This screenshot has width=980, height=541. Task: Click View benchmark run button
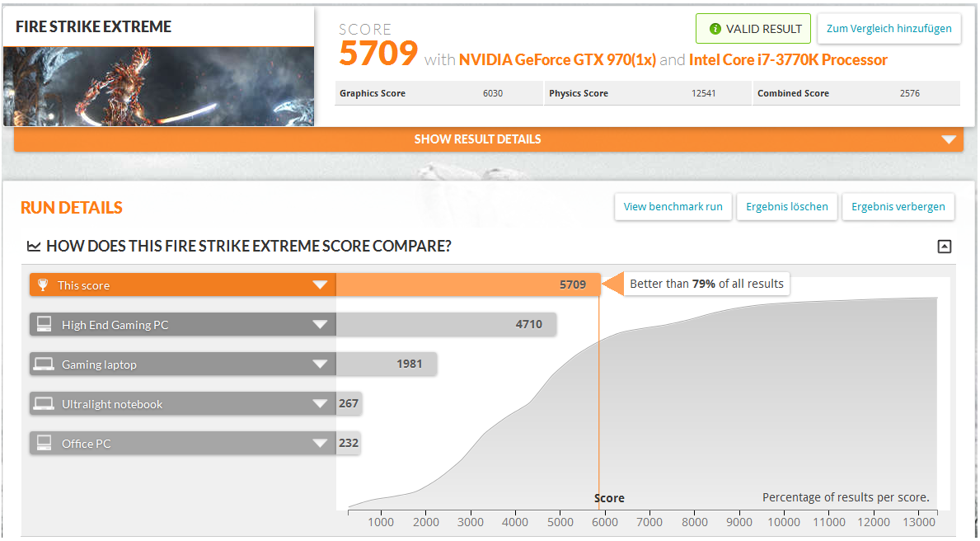pyautogui.click(x=673, y=207)
